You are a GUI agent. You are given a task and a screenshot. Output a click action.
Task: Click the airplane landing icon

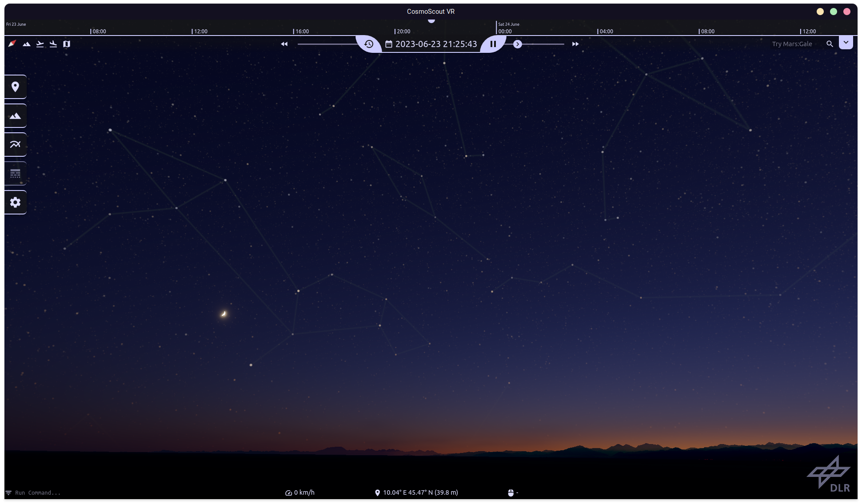tap(53, 44)
